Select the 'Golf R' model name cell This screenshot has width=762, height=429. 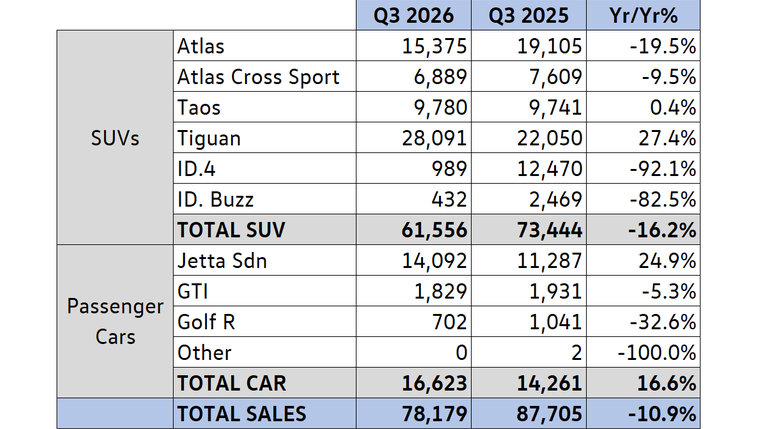click(265, 322)
